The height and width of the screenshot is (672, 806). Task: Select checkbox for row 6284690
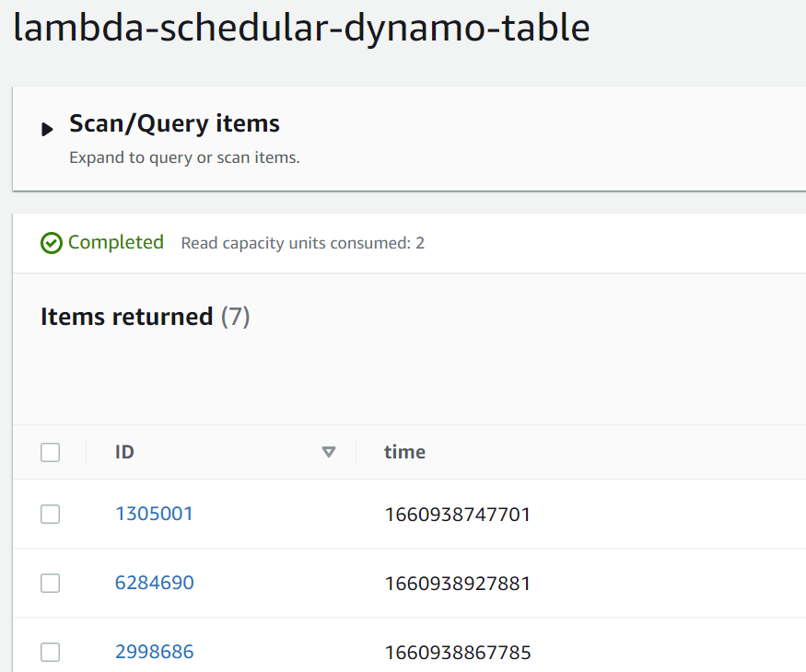[51, 583]
